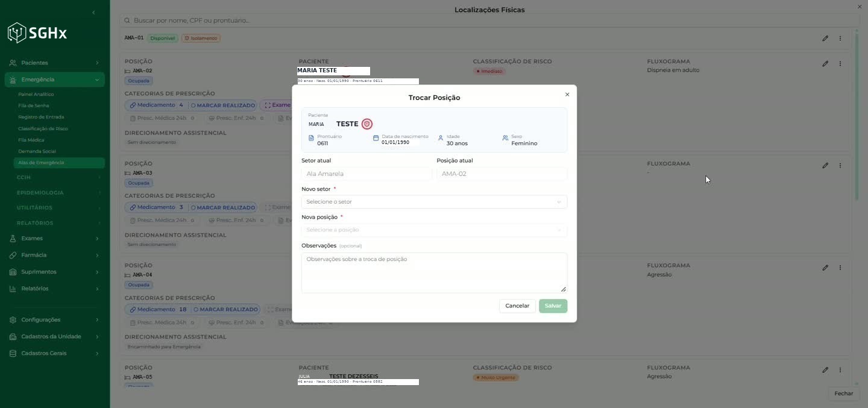Open Fila Médica menu item
This screenshot has width=868, height=408.
31,140
